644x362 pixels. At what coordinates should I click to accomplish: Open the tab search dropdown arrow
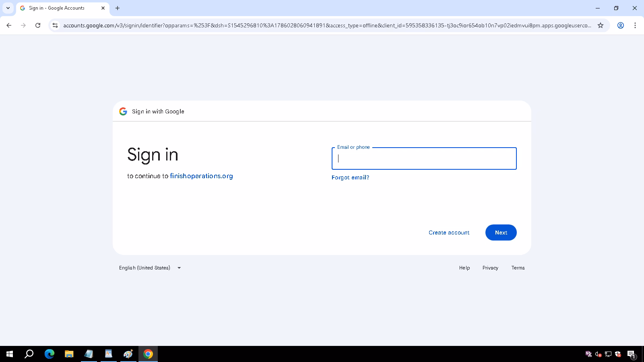8,8
